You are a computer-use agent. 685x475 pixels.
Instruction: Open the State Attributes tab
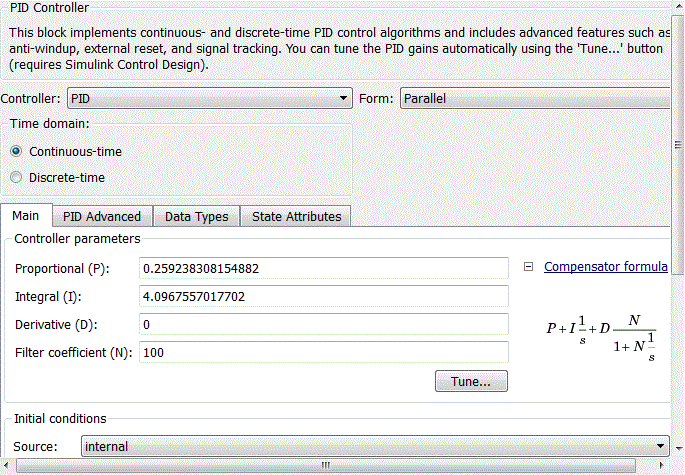[296, 216]
